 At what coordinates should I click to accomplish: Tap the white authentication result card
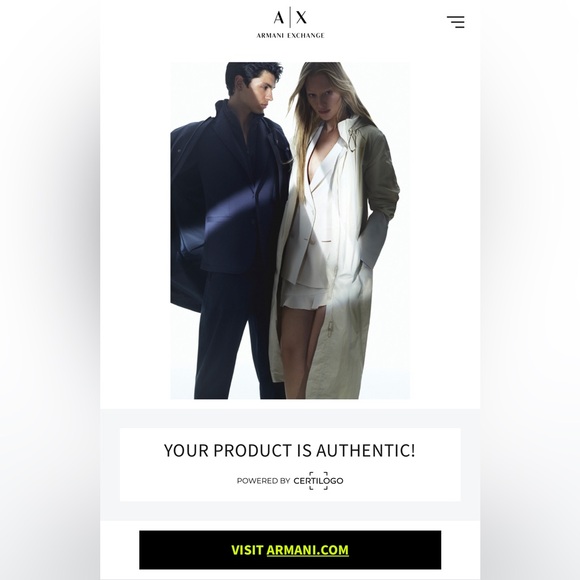[290, 465]
